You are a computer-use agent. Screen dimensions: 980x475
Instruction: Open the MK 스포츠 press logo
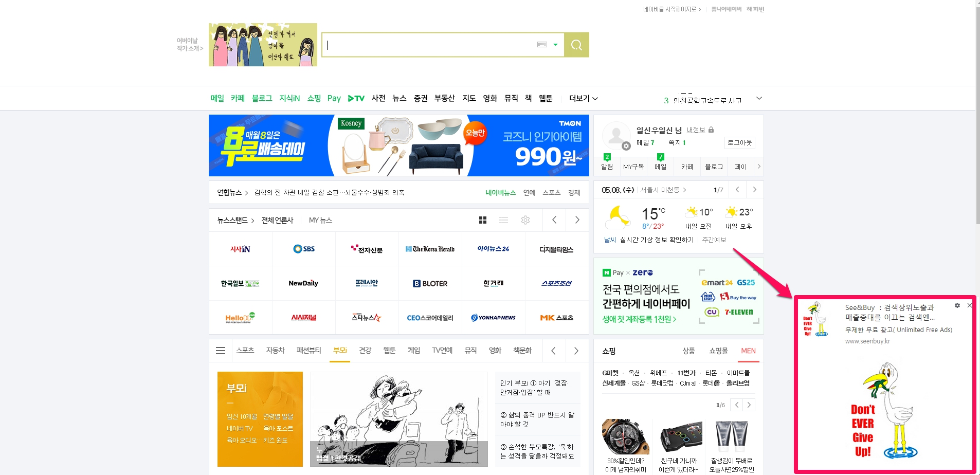(557, 318)
